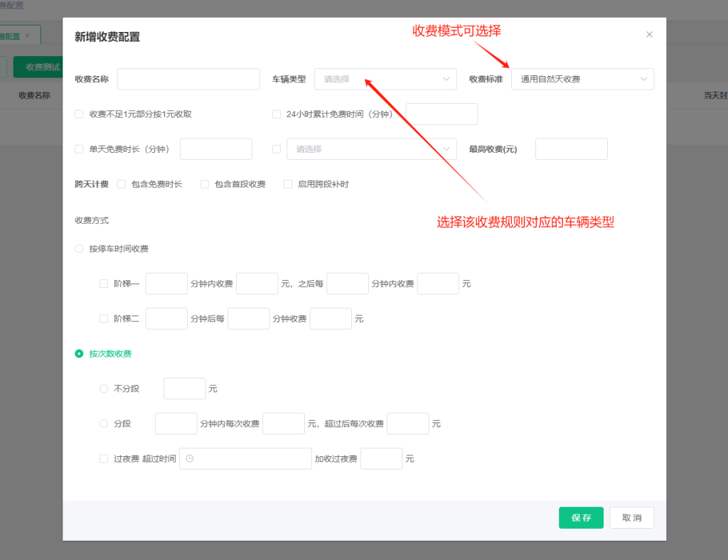This screenshot has width=728, height=560.
Task: Choose 不分段 radio option
Action: click(x=104, y=389)
